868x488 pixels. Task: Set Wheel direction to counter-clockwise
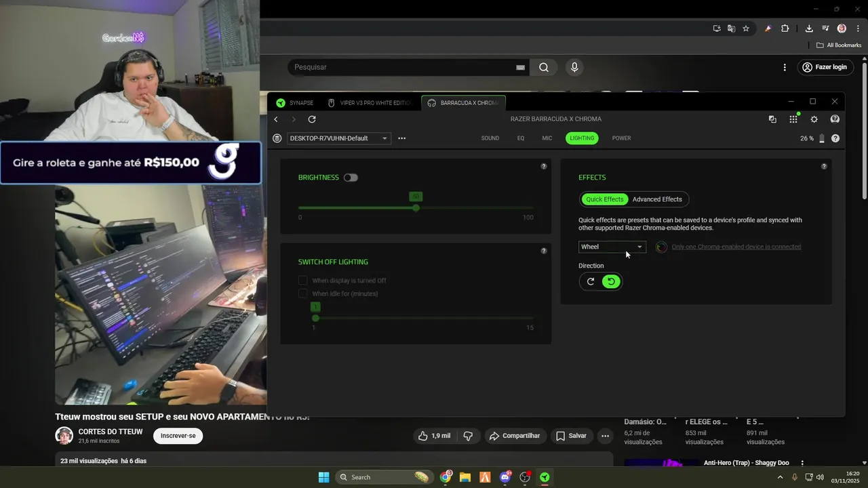pos(611,281)
